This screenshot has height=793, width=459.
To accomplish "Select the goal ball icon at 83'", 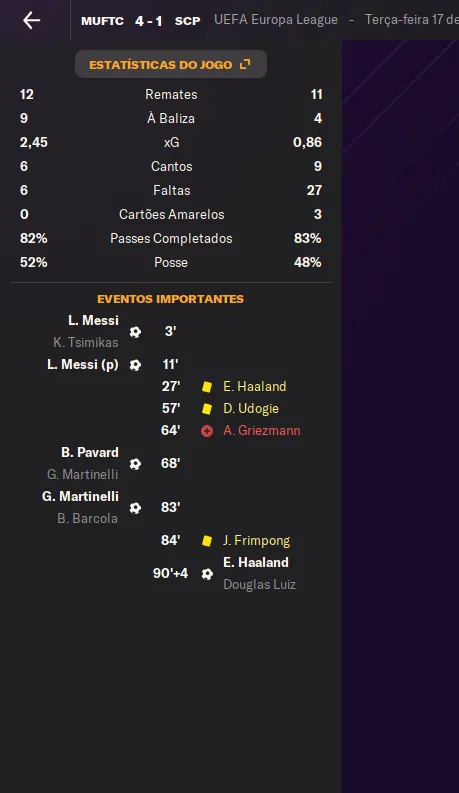I will pyautogui.click(x=135, y=508).
